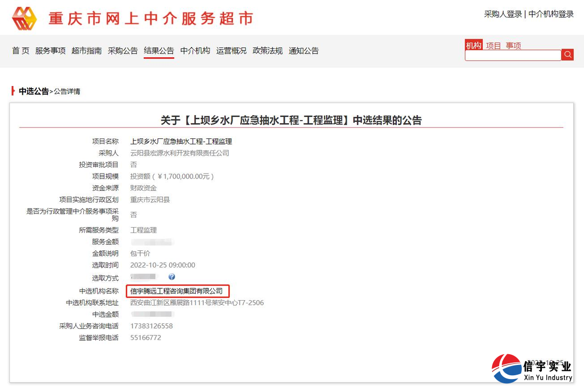This screenshot has width=584, height=392.
Task: Click the red magnifier search icon
Action: click(x=567, y=55)
